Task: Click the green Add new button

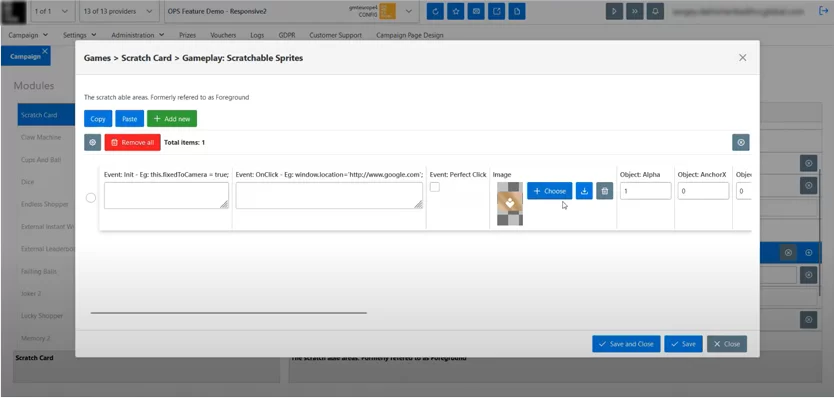Action: [172, 119]
